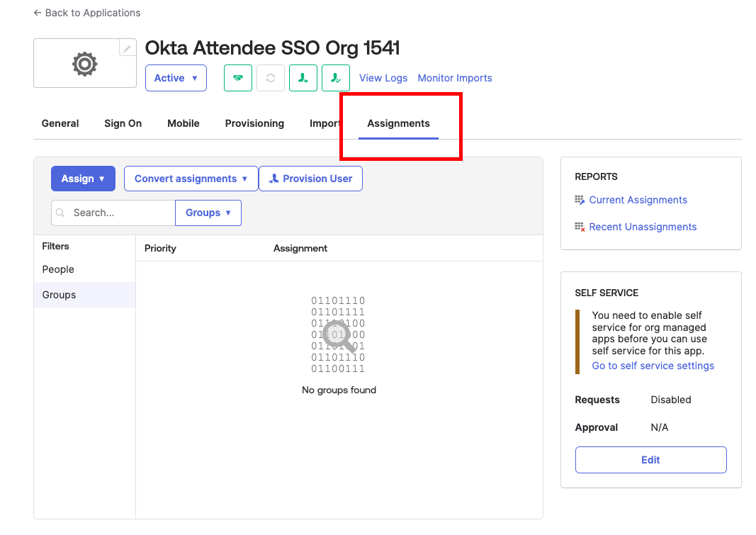The image size is (756, 535).
Task: Focus the Search field
Action: pos(113,213)
